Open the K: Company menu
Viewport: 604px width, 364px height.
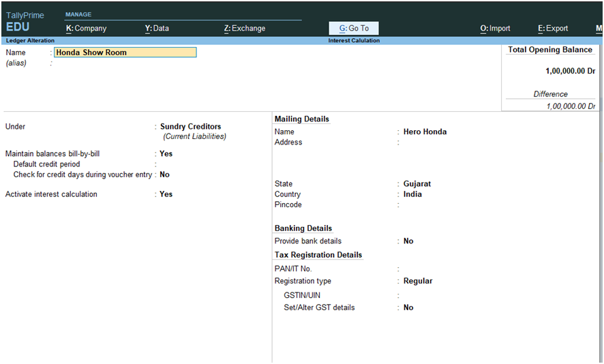87,28
